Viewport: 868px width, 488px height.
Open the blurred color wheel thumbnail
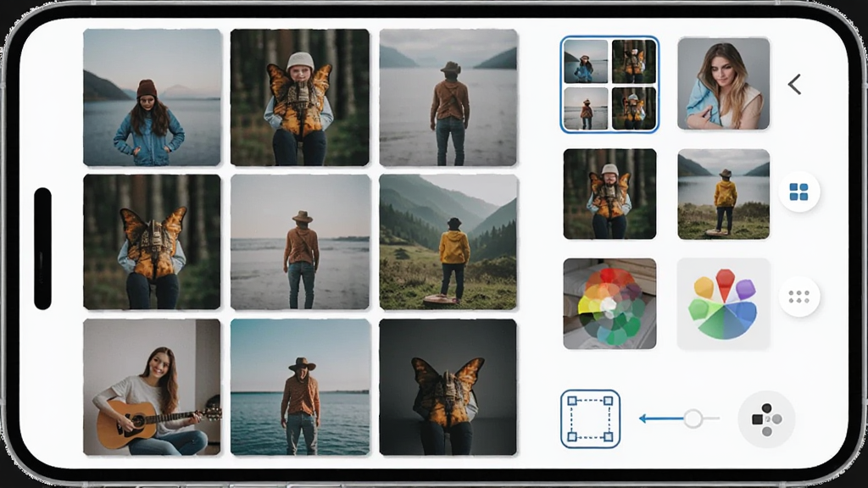(609, 304)
